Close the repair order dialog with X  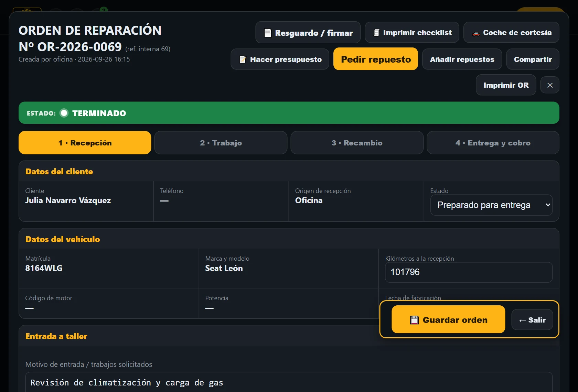550,85
